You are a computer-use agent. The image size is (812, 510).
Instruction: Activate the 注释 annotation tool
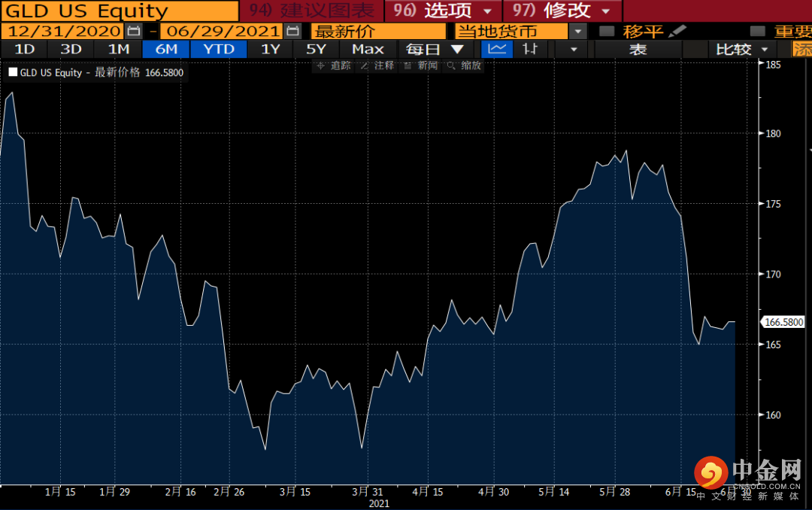pyautogui.click(x=377, y=66)
